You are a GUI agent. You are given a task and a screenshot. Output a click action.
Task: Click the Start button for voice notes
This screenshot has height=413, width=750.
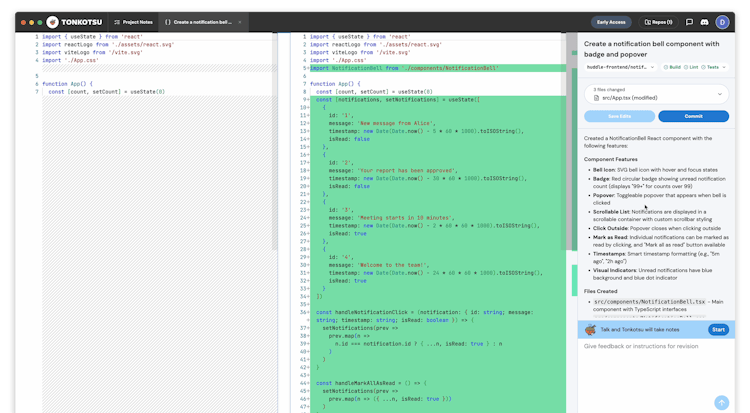click(x=718, y=329)
